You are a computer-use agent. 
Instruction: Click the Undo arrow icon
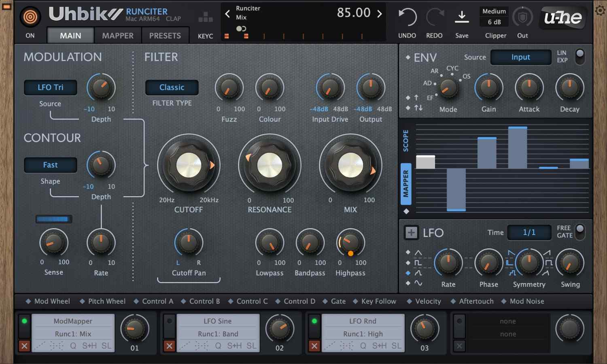click(x=407, y=17)
